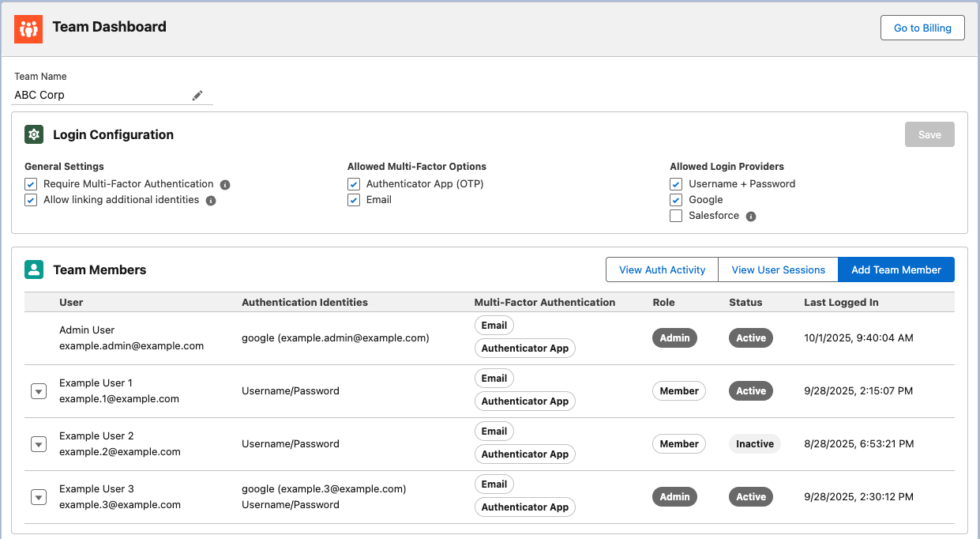Screen dimensions: 980x539
Task: Click the Status column header
Action: [745, 302]
